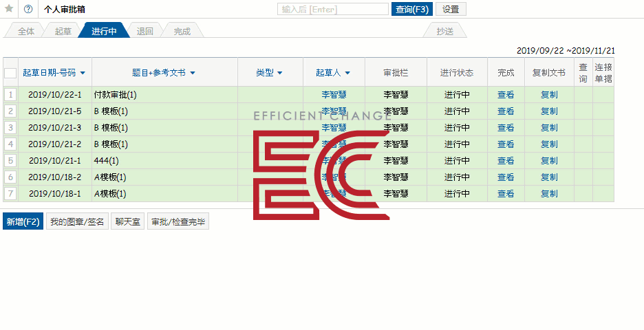Click 复制 link for 2019/10/18-1

point(549,193)
